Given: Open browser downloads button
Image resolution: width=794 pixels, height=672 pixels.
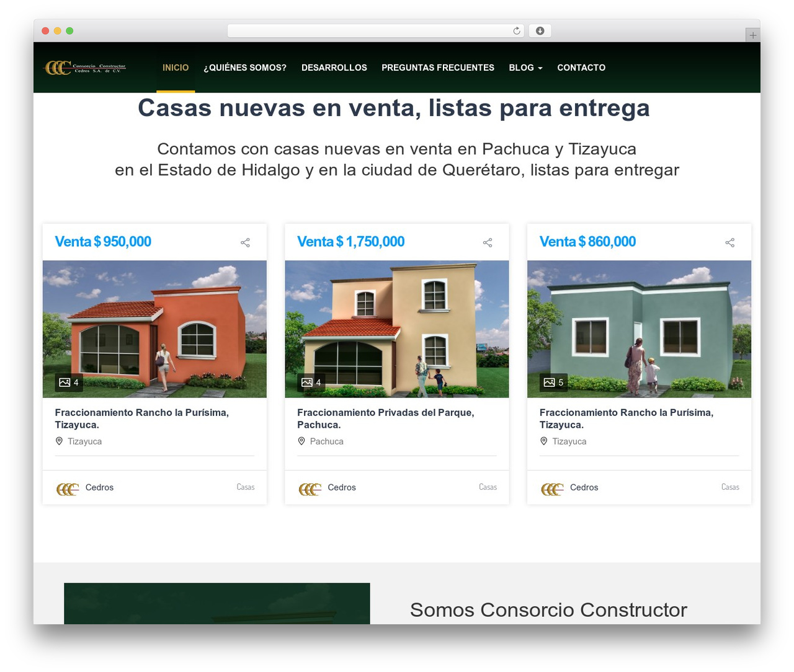Looking at the screenshot, I should coord(540,31).
